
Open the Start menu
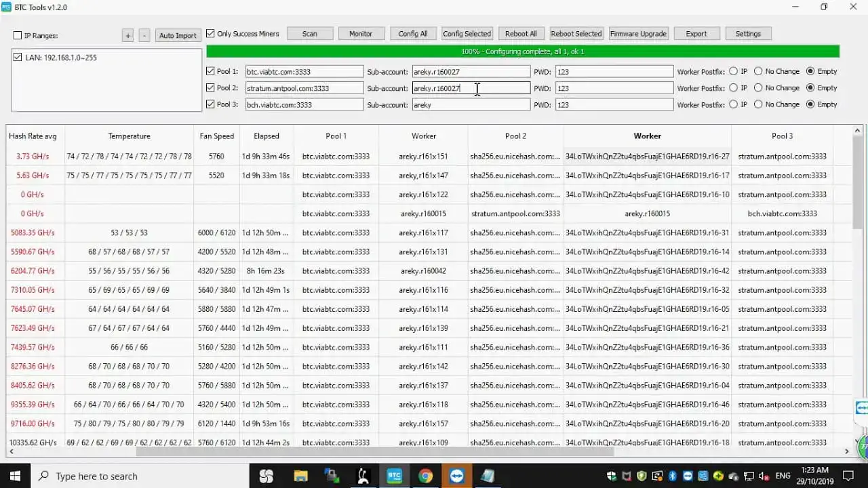[x=14, y=476]
